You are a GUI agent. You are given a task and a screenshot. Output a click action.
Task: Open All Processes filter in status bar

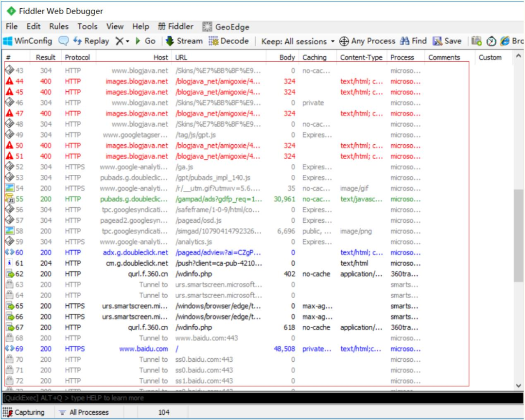click(x=84, y=412)
